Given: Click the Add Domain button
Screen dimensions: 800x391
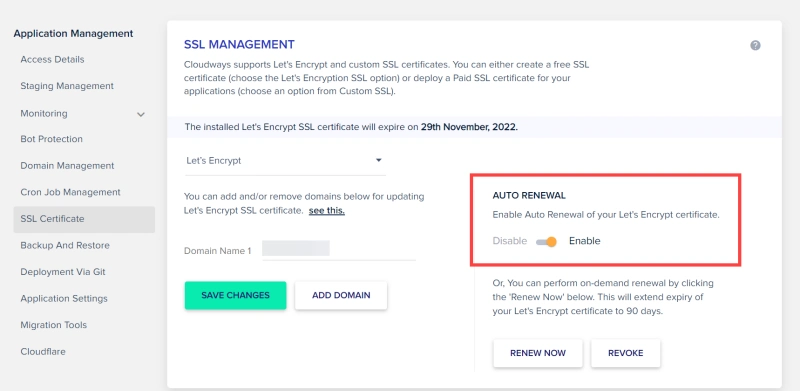Looking at the screenshot, I should pos(341,295).
